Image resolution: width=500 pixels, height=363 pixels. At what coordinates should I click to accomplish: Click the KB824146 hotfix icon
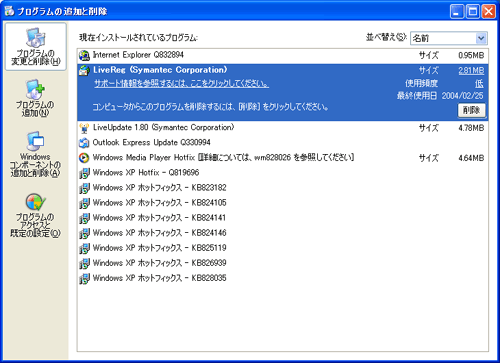84,233
